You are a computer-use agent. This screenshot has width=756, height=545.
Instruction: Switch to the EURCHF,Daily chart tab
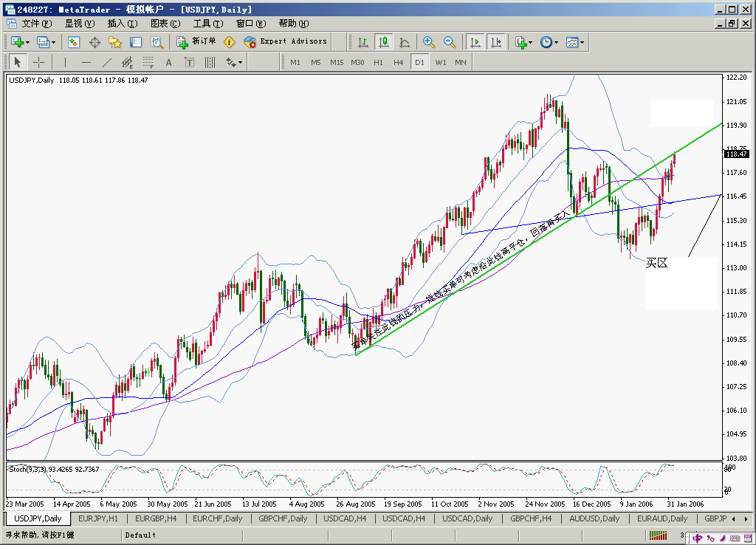point(218,518)
